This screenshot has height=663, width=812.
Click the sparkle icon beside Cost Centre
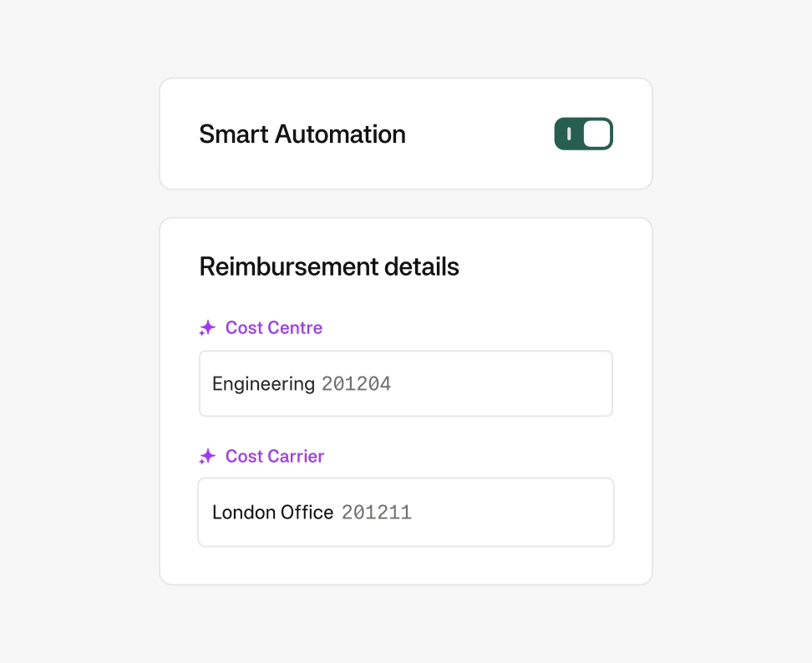tap(207, 328)
